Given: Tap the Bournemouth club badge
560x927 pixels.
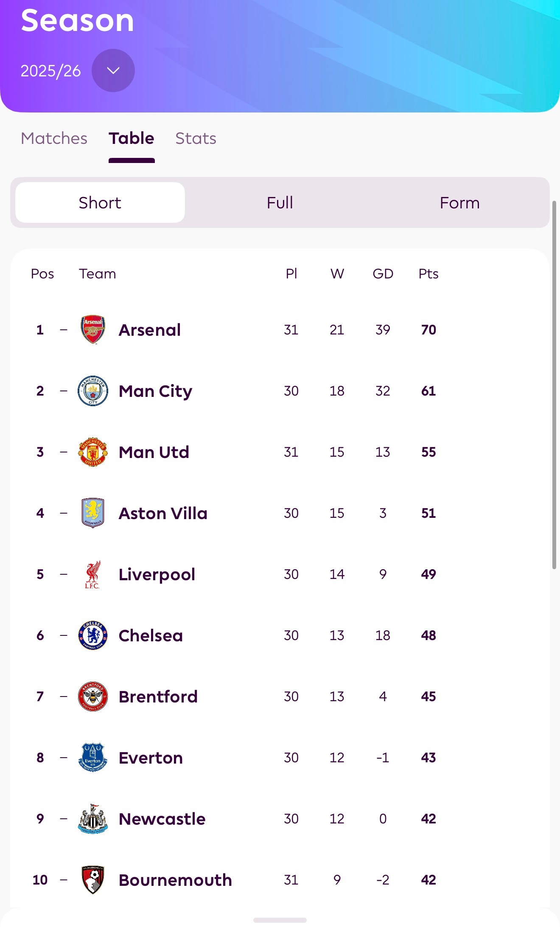Looking at the screenshot, I should point(93,880).
